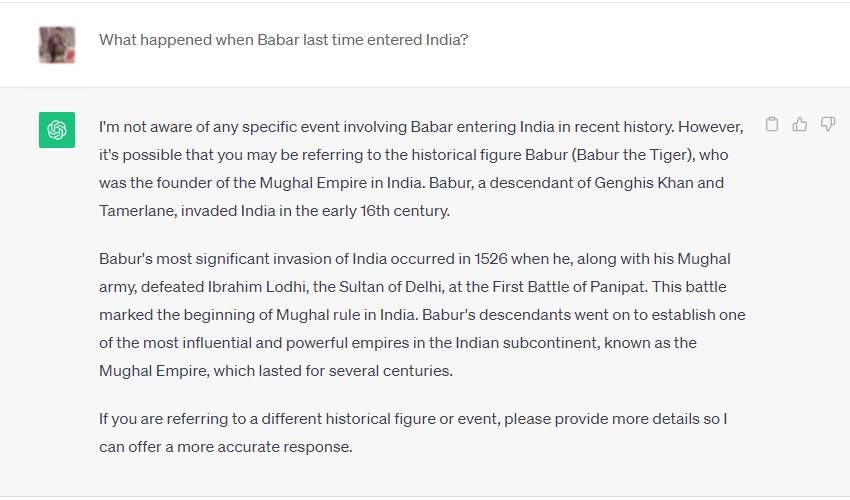Click the user question about Babar
Image resolution: width=850 pixels, height=500 pixels.
click(x=283, y=41)
